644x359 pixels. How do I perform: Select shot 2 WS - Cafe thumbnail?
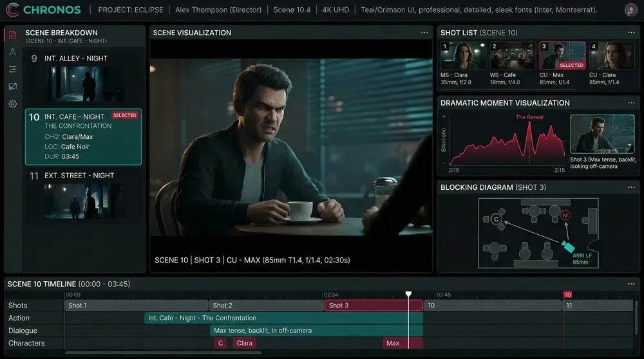click(513, 55)
